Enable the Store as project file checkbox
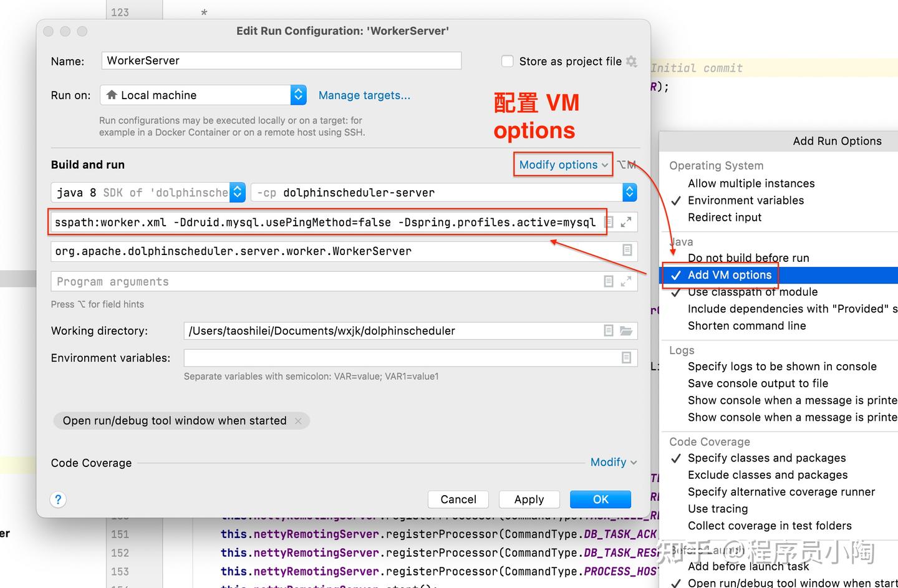The width and height of the screenshot is (898, 588). (507, 61)
